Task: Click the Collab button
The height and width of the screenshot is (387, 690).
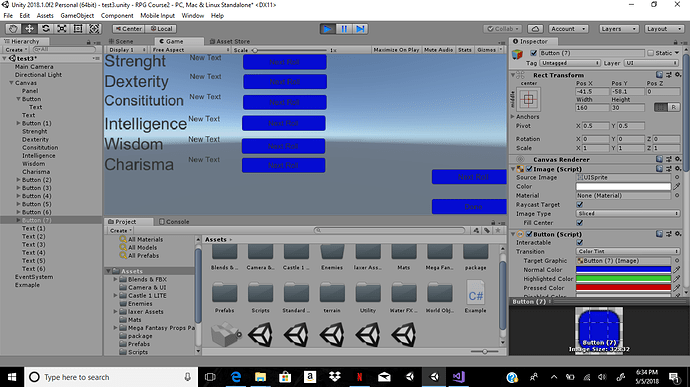Action: pos(502,29)
